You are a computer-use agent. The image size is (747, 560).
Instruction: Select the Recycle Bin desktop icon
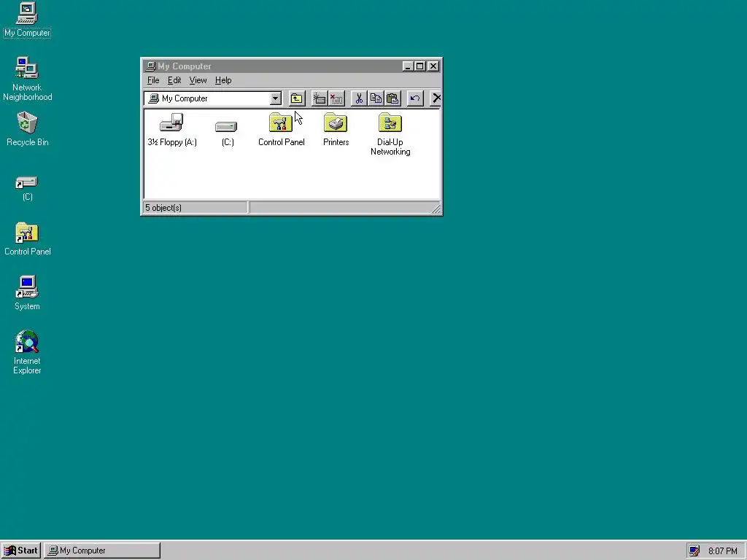click(x=27, y=128)
